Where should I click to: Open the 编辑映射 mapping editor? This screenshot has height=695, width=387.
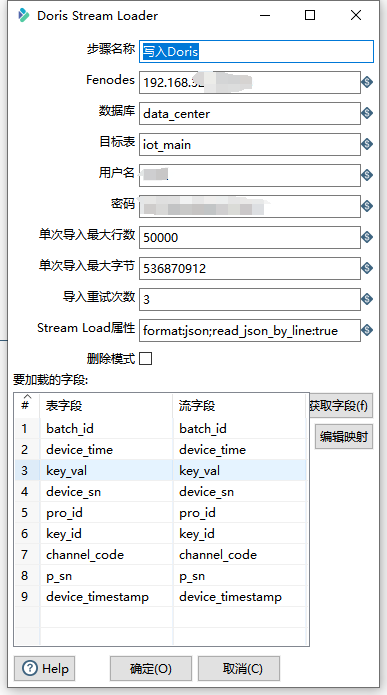pos(344,437)
